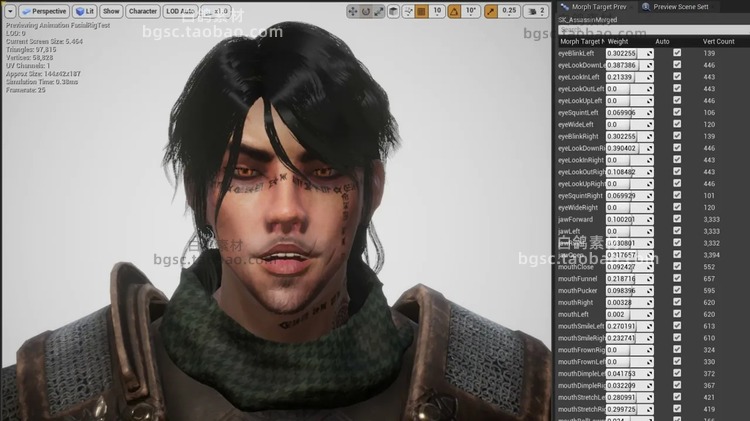Open the Lit view mode menu
Screen dimensions: 750x421
coord(85,11)
